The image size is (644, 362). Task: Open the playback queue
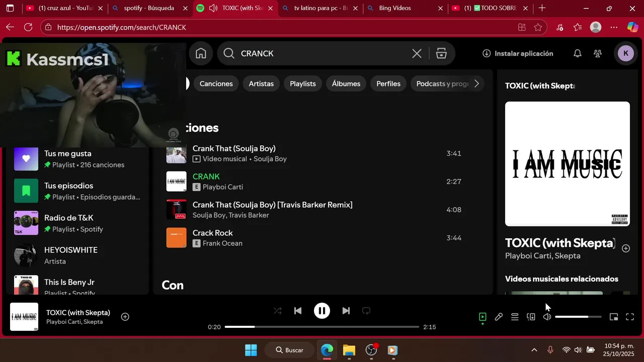515,317
